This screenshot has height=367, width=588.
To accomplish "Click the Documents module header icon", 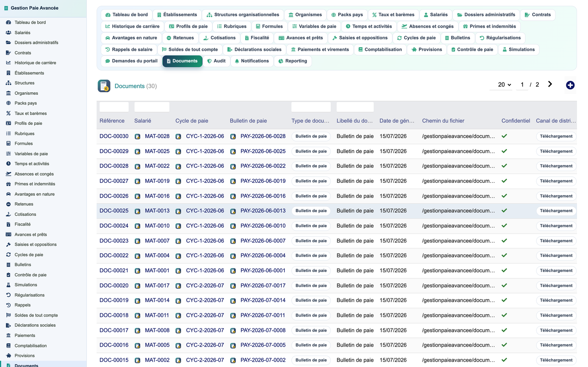I will tap(104, 86).
